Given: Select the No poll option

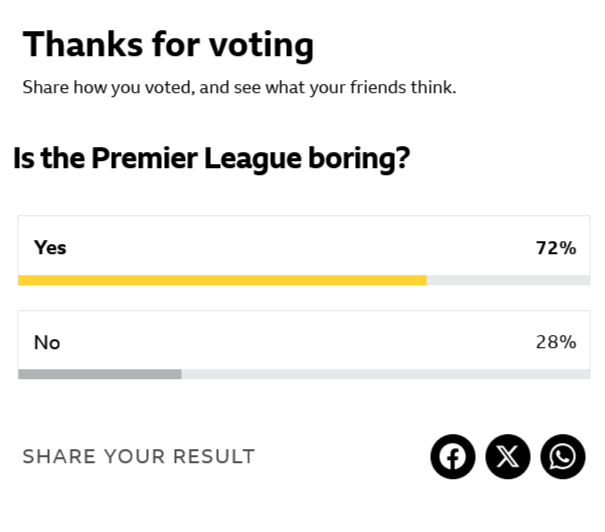Looking at the screenshot, I should click(304, 345).
